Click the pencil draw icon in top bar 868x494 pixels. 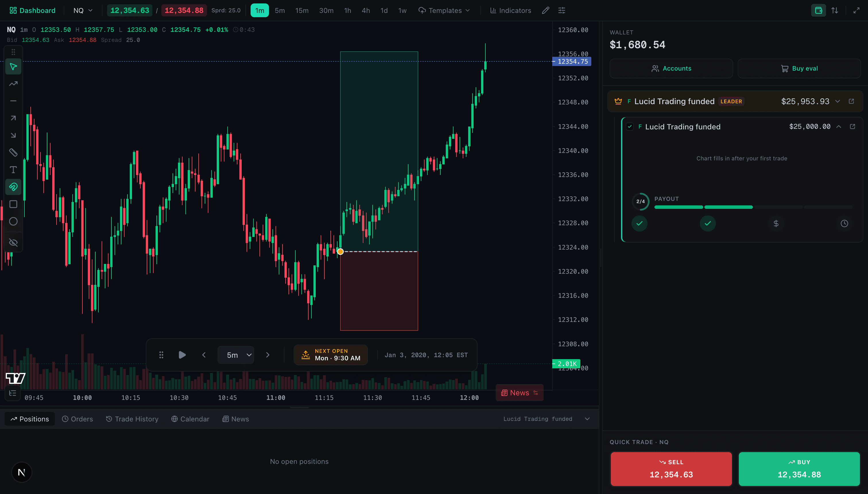pyautogui.click(x=545, y=11)
